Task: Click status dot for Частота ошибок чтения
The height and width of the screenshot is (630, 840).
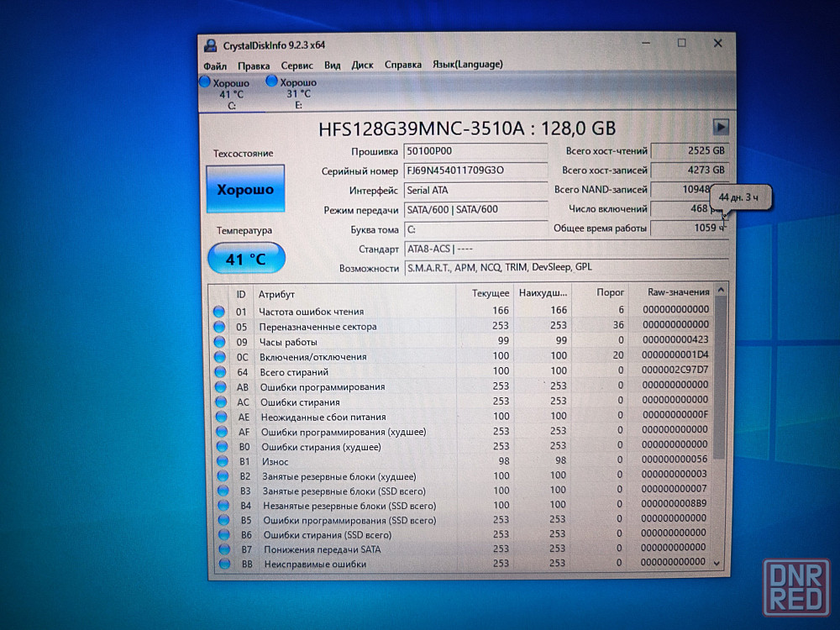Action: click(x=218, y=312)
